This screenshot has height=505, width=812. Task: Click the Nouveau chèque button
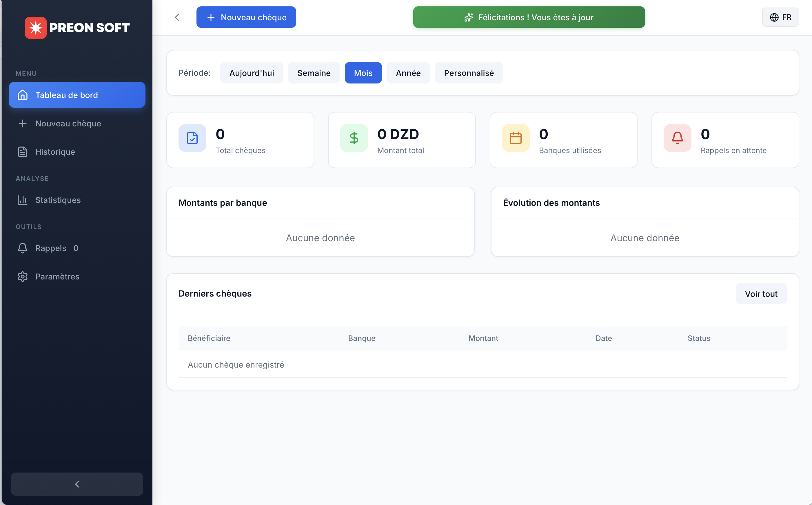[246, 17]
